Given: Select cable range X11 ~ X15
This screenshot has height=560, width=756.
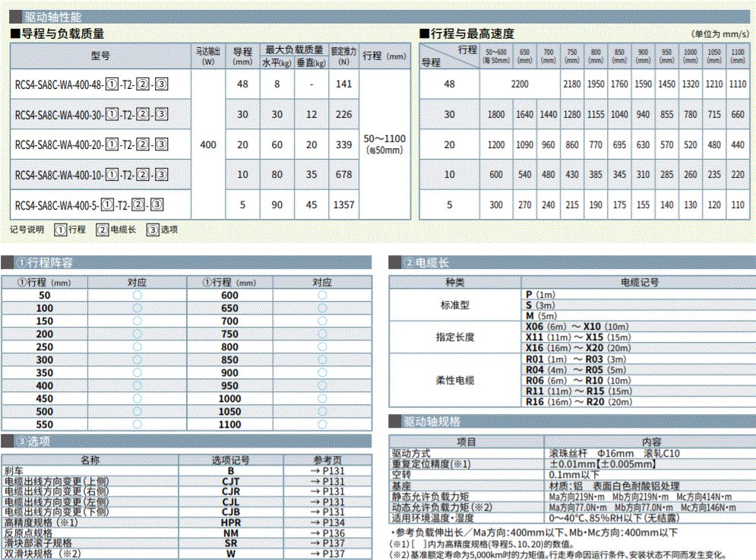Looking at the screenshot, I should (578, 337).
